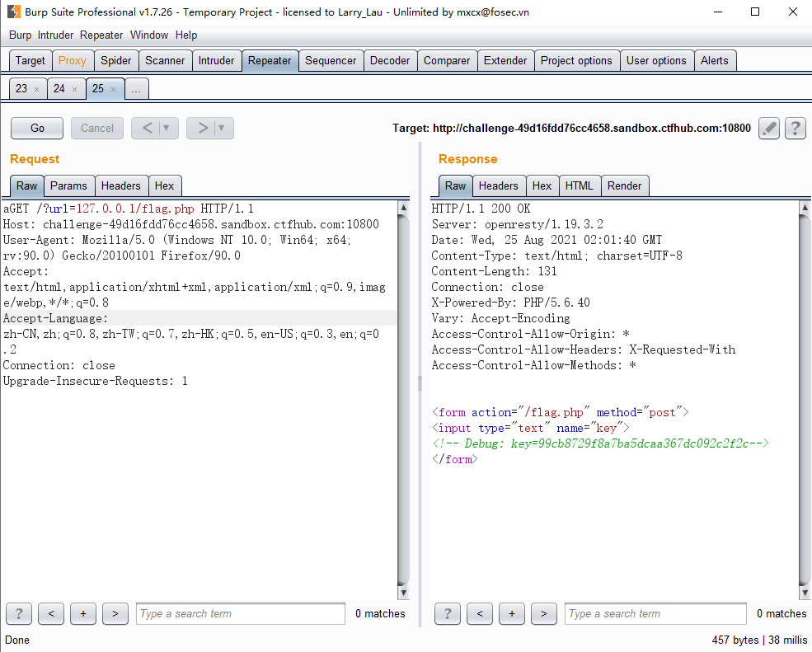Screen dimensions: 812x652
Task: Switch to the Decoder tab
Action: 390,61
